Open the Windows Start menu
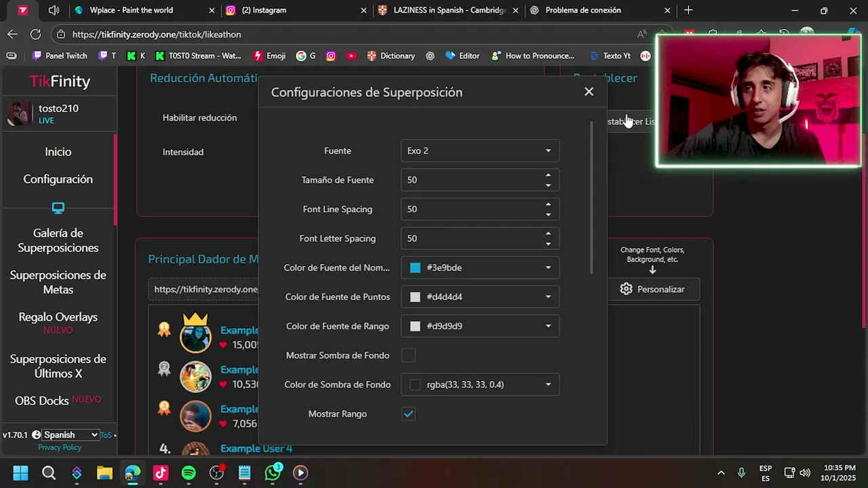Viewport: 868px width, 488px height. tap(20, 472)
